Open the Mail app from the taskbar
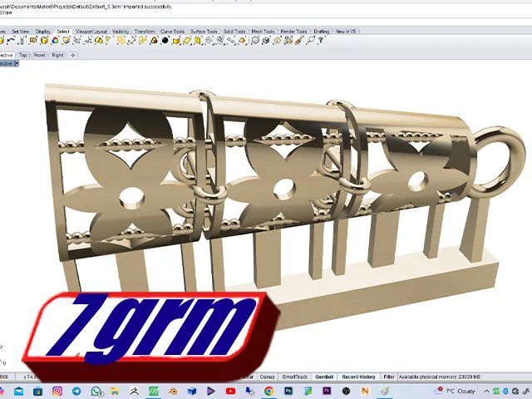Screen dimensions: 532x399 pyautogui.click(x=18, y=392)
